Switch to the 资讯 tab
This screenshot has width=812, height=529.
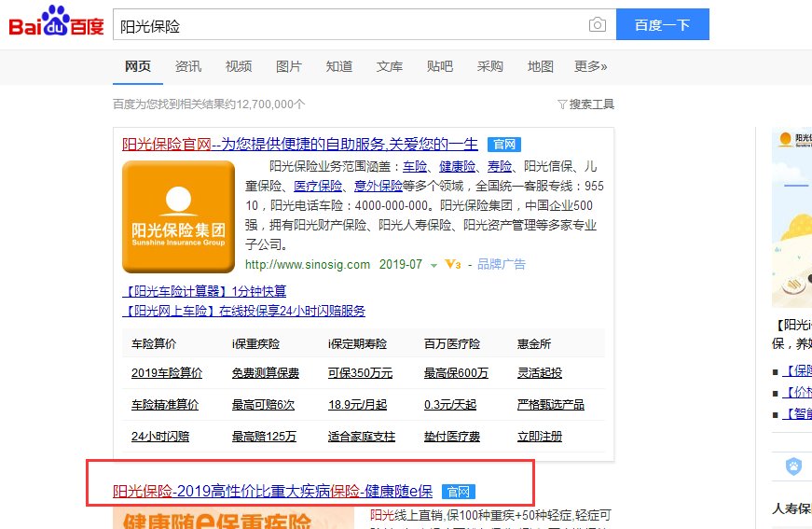click(x=188, y=66)
